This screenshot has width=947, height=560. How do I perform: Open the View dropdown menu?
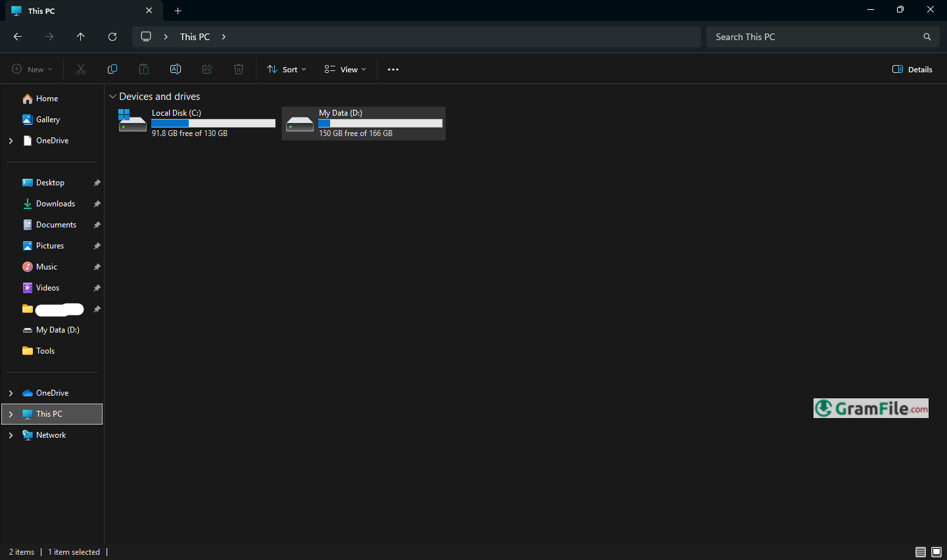click(x=345, y=69)
